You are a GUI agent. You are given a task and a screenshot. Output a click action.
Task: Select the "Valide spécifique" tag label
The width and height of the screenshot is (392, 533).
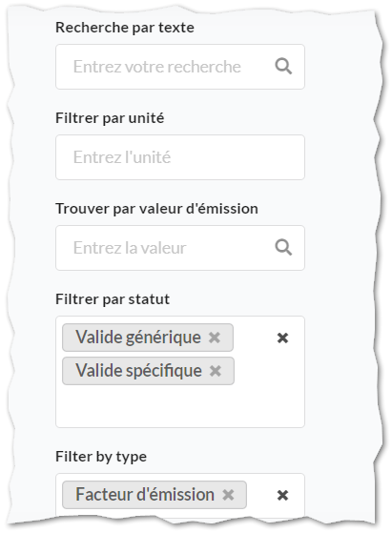(138, 371)
